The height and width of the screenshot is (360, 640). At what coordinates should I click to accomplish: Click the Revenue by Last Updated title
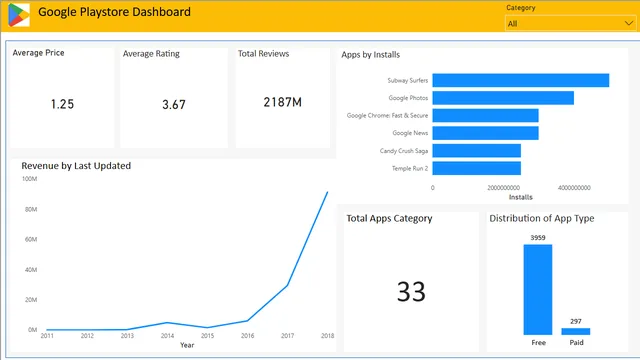tap(76, 166)
